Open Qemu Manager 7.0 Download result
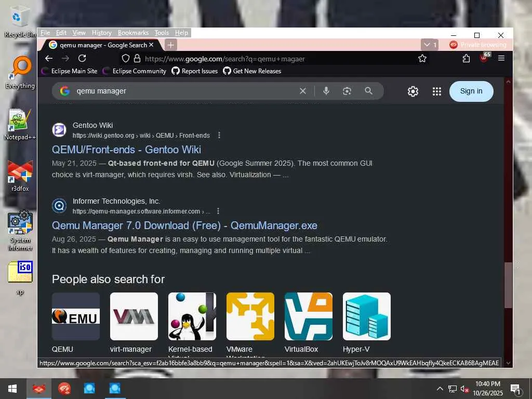The image size is (532, 399). (x=184, y=225)
